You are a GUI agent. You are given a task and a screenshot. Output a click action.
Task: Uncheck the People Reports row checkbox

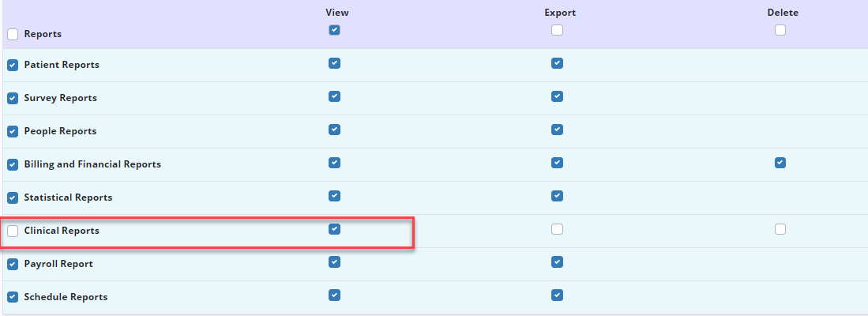(13, 132)
